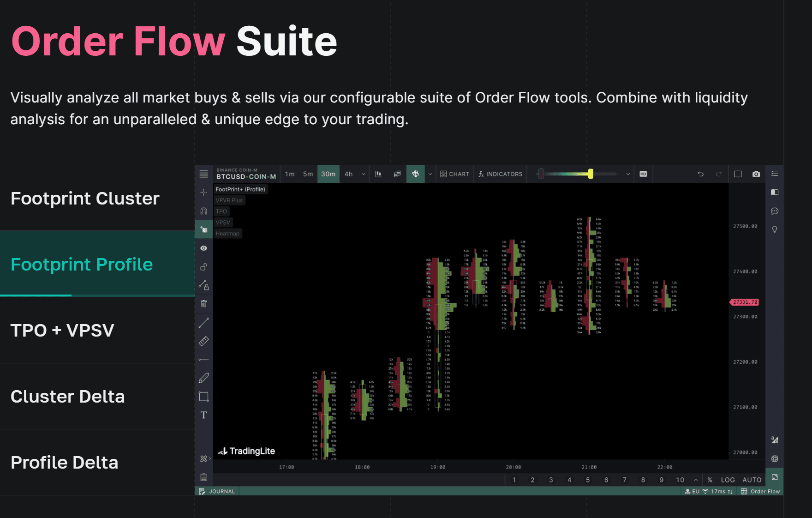Viewport: 812px width, 518px height.
Task: Toggle the magnet snap tool
Action: [203, 211]
